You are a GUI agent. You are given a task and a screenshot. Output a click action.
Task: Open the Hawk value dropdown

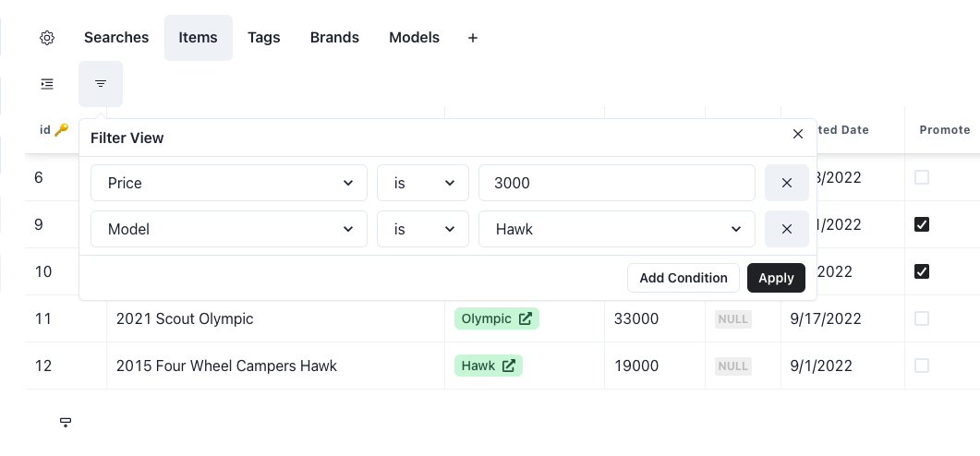click(616, 229)
